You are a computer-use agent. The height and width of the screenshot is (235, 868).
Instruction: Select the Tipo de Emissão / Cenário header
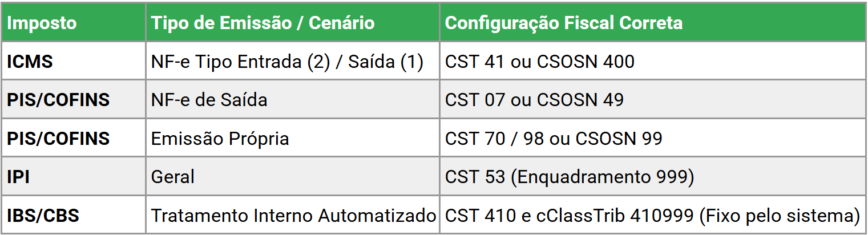tap(263, 23)
